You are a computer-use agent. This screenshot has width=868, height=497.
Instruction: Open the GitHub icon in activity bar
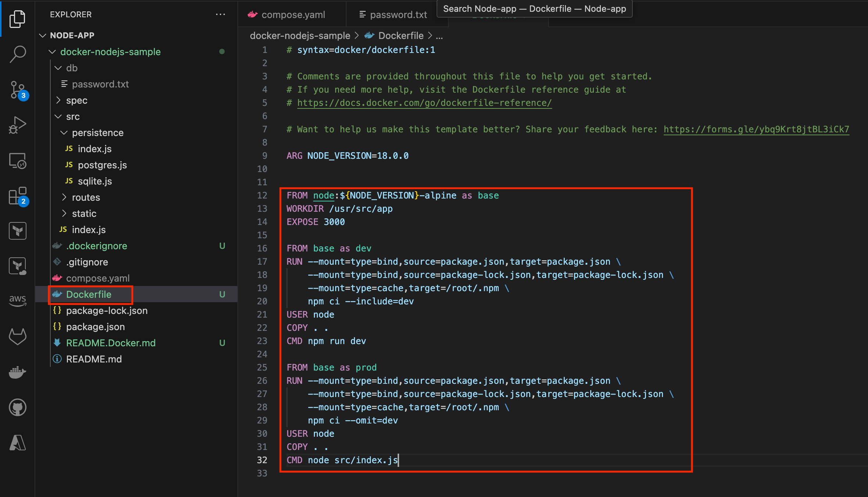17,407
